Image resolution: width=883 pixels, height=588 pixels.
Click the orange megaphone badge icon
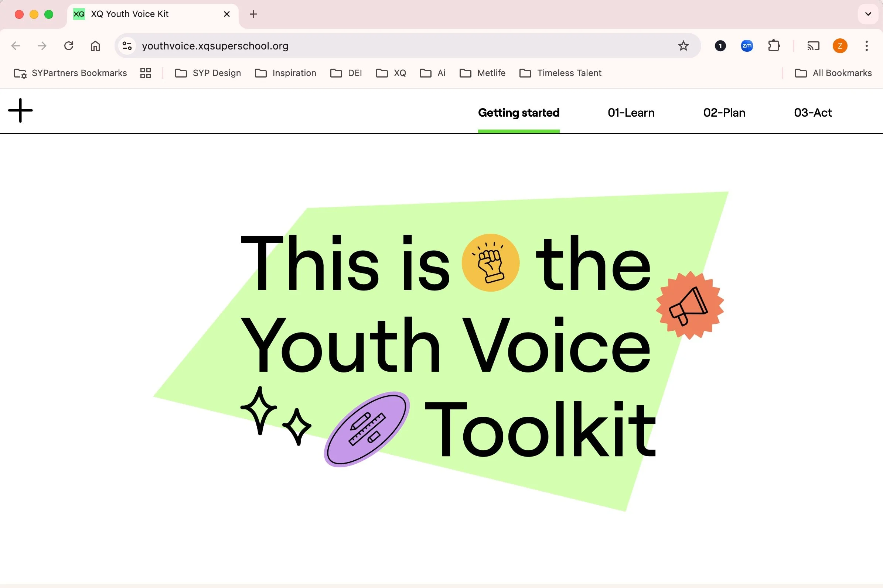coord(690,305)
